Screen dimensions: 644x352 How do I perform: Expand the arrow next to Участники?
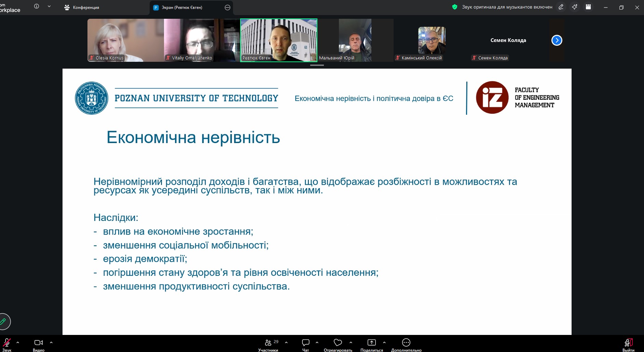pyautogui.click(x=286, y=342)
